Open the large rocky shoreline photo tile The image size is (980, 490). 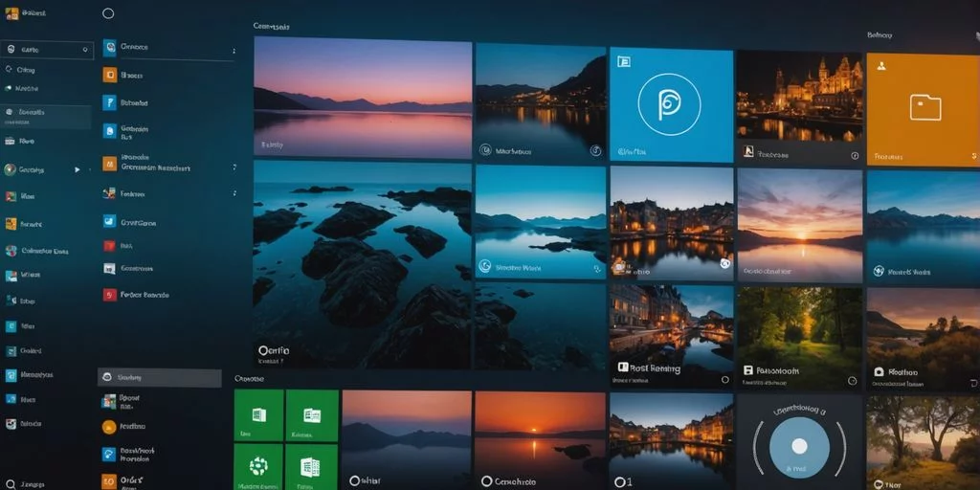[363, 266]
